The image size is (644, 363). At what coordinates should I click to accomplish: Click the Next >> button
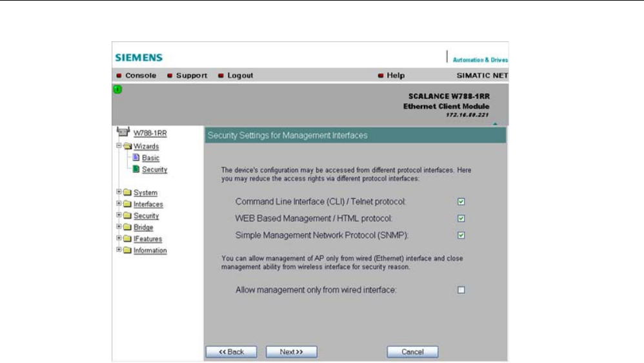(291, 352)
